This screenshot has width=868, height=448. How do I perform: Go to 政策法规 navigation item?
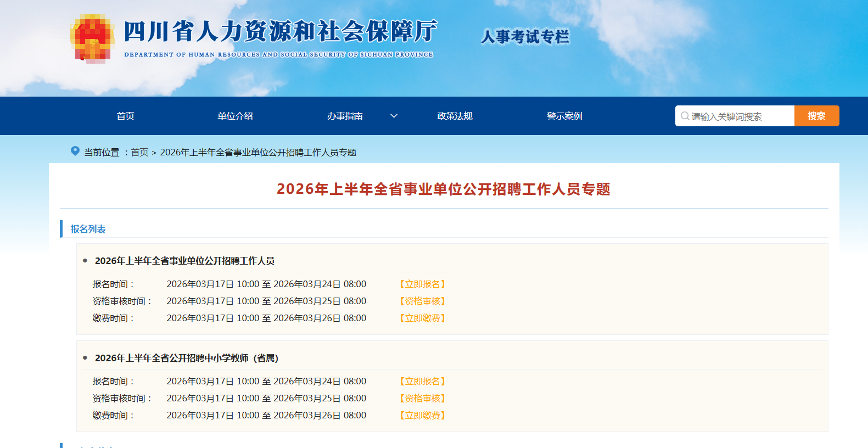tap(455, 116)
